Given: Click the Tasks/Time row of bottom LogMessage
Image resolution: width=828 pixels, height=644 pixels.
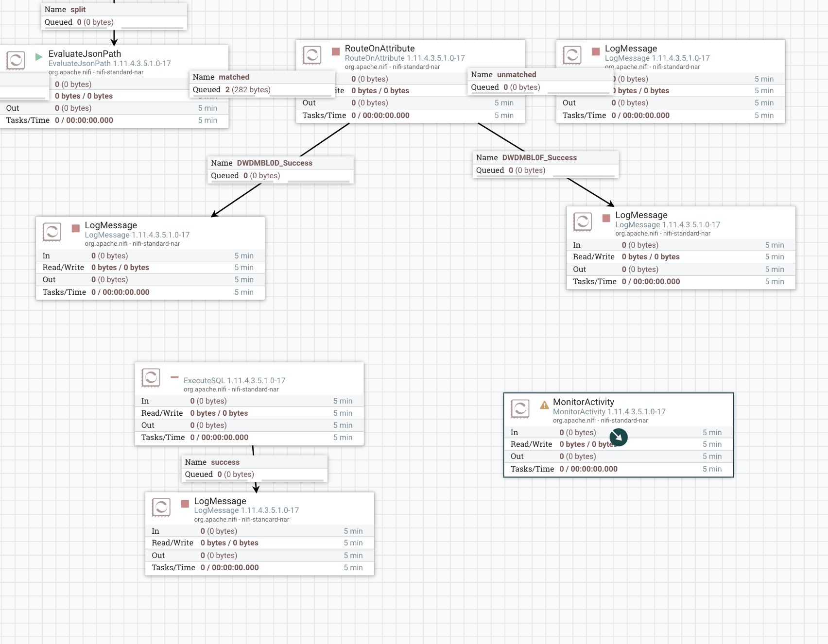Looking at the screenshot, I should (259, 568).
